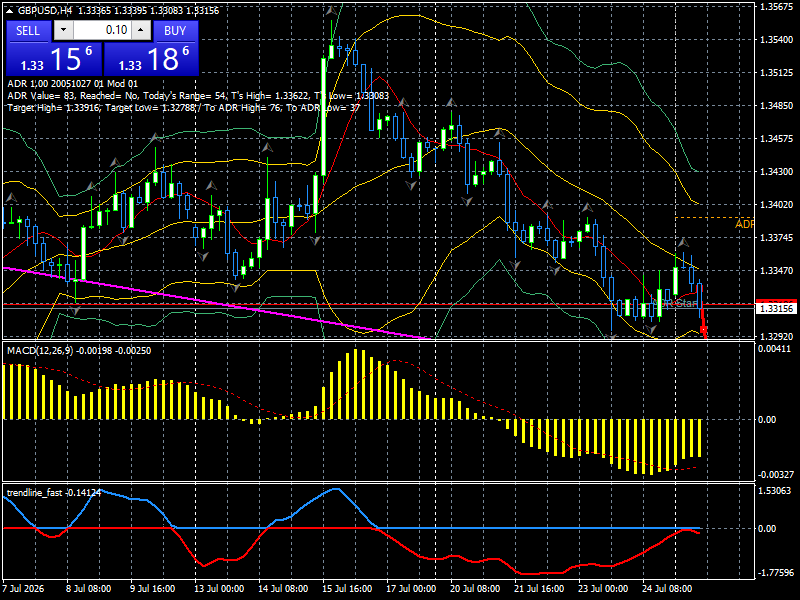
Task: Click price scale value 1.33745
Action: pyautogui.click(x=777, y=237)
